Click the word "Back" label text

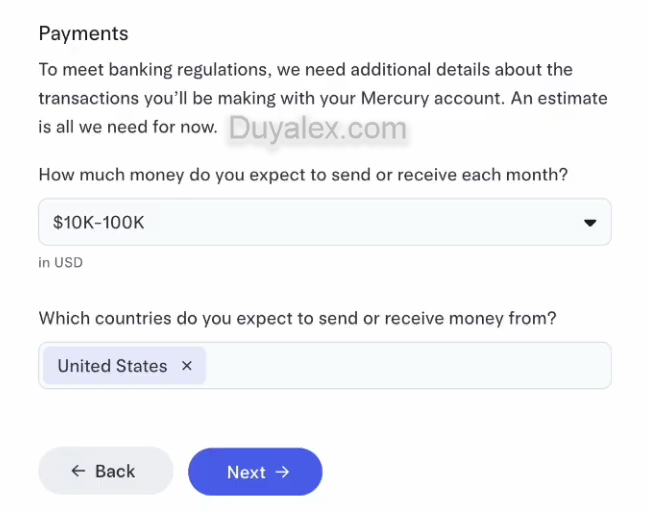pyautogui.click(x=115, y=471)
